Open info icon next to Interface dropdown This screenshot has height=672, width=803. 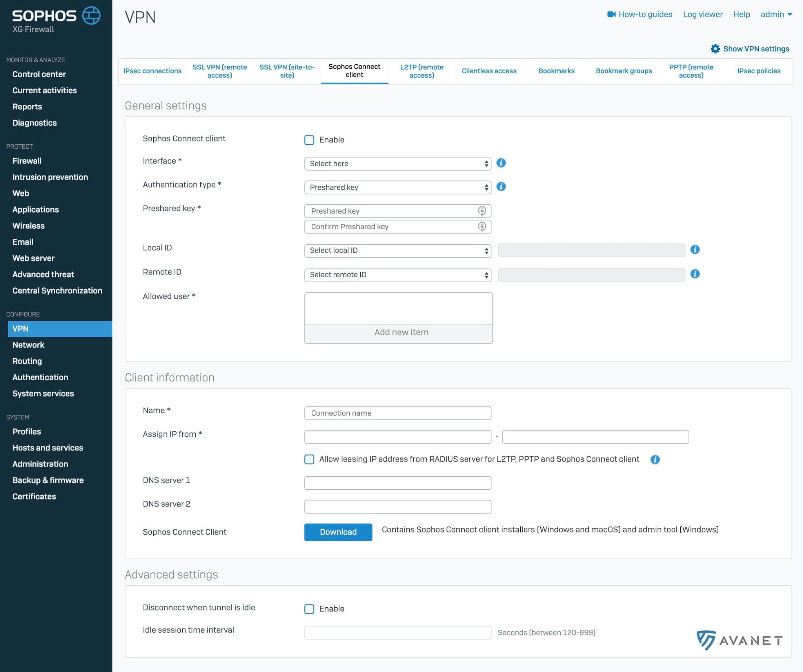point(501,163)
